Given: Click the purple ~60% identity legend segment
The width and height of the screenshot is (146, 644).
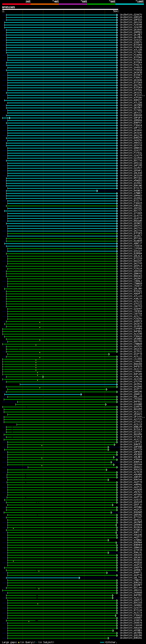Looking at the screenshot, I should click(73, 4).
